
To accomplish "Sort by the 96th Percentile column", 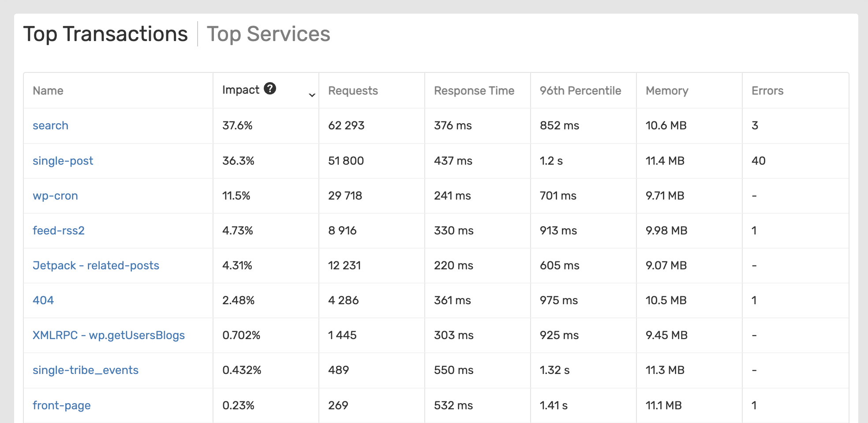I will pyautogui.click(x=580, y=91).
